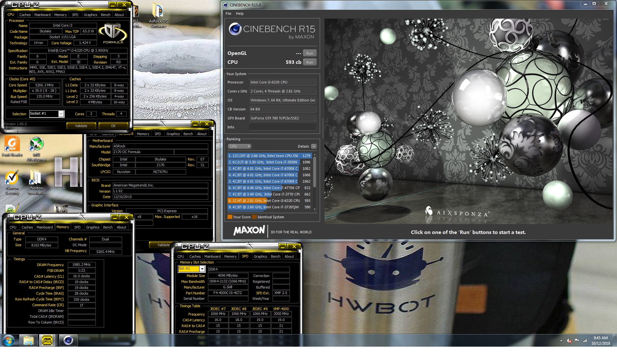Run the OpenGL benchmark
Image resolution: width=617 pixels, height=364 pixels.
point(309,53)
